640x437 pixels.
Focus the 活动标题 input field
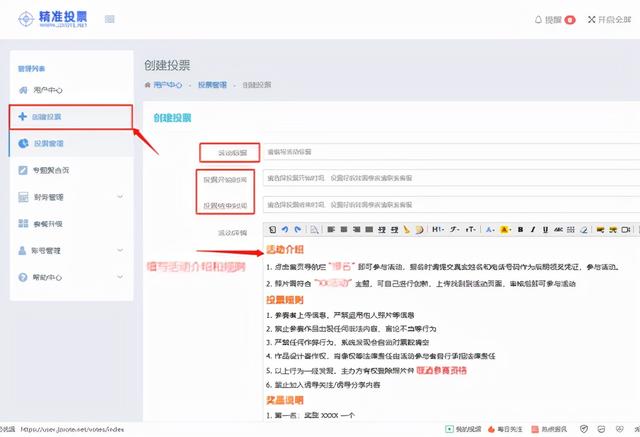pos(451,152)
